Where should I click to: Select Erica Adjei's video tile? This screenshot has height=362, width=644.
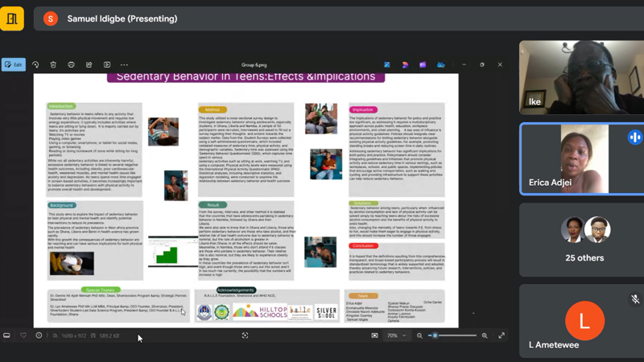[580, 158]
